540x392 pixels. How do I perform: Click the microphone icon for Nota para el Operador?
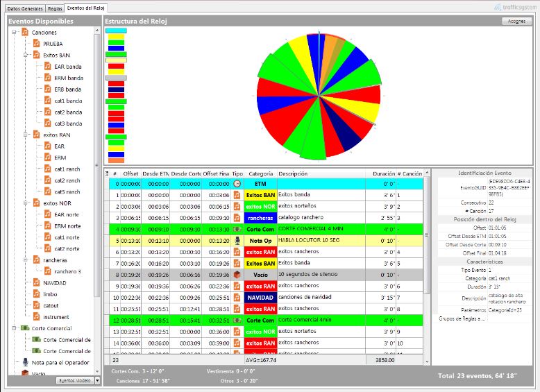tap(25, 362)
